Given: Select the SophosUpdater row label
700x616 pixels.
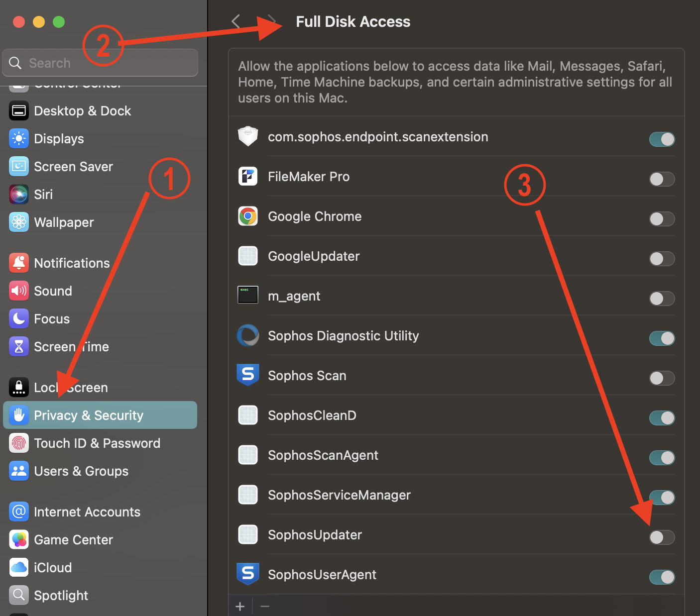Looking at the screenshot, I should click(x=315, y=535).
